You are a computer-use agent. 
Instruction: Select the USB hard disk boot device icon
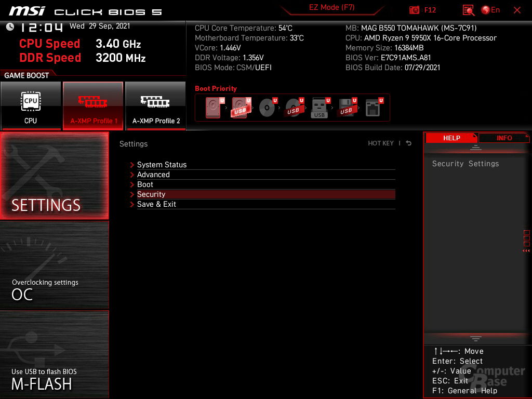click(x=241, y=108)
